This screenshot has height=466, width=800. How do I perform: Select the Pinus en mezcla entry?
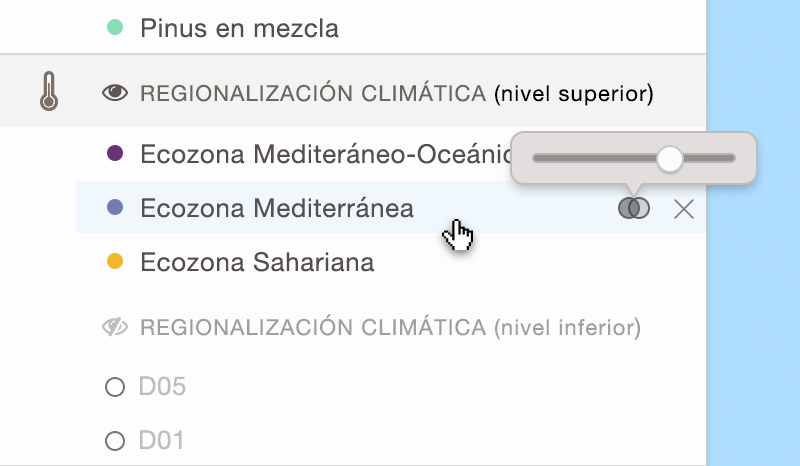click(239, 28)
